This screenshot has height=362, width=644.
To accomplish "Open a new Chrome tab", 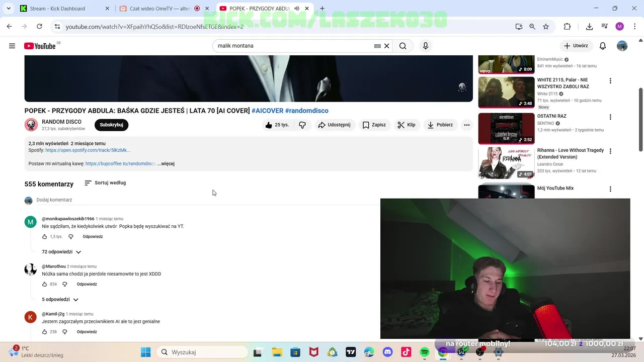I will point(322,9).
